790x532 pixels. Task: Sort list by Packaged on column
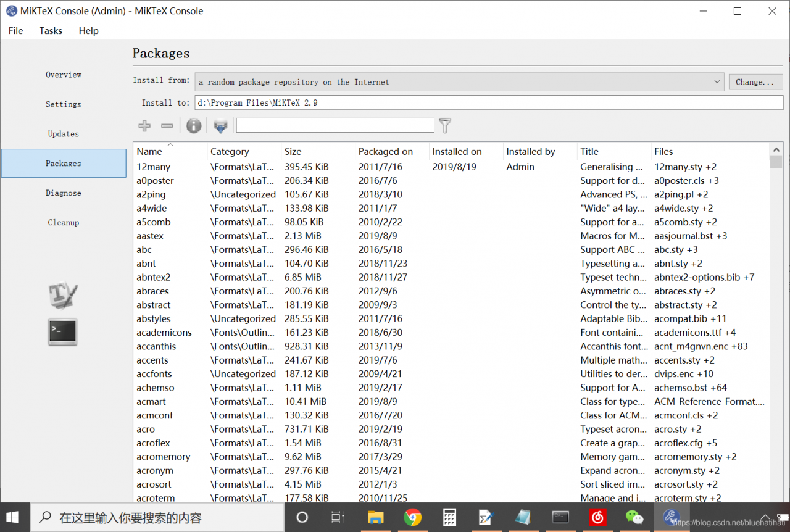386,152
